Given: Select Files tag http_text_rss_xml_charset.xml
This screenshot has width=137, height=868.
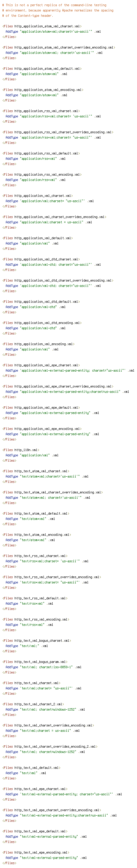Looking at the screenshot, I should [35, 556].
